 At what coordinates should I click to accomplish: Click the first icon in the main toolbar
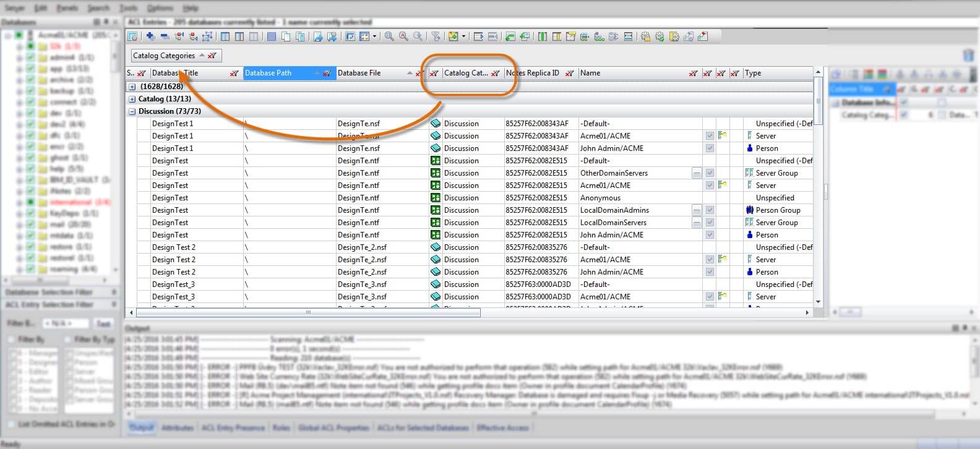133,36
